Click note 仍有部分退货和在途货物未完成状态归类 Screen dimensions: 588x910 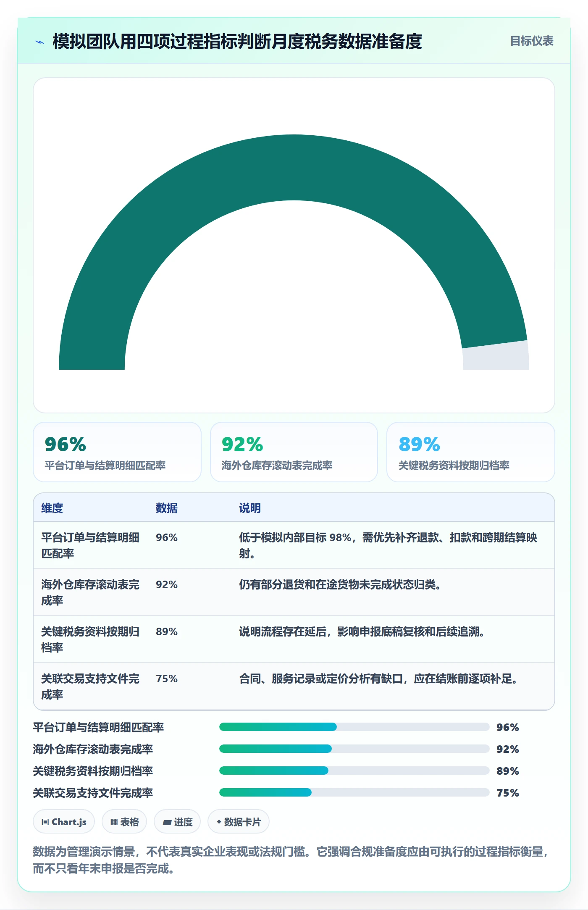pyautogui.click(x=340, y=585)
